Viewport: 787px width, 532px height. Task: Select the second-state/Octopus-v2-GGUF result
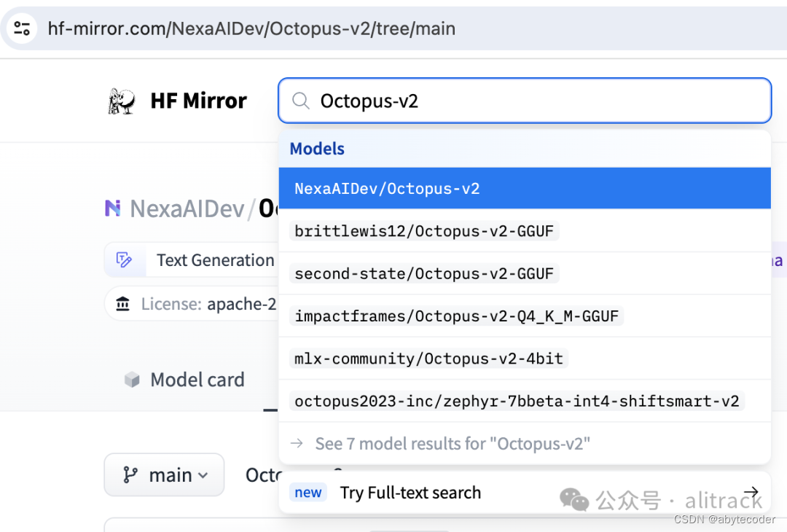click(525, 273)
